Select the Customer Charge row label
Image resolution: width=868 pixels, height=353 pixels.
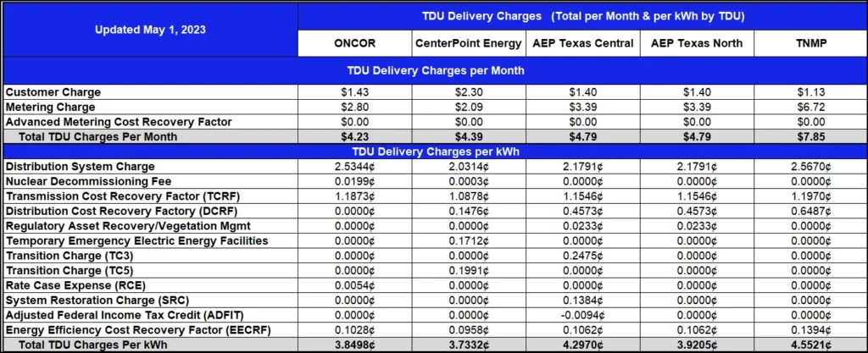(x=53, y=92)
